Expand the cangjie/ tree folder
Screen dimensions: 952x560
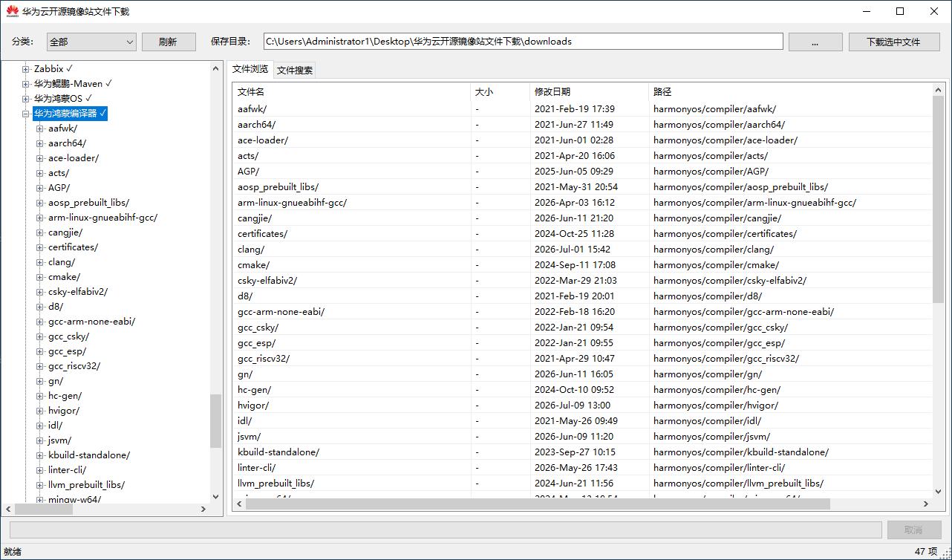point(41,232)
